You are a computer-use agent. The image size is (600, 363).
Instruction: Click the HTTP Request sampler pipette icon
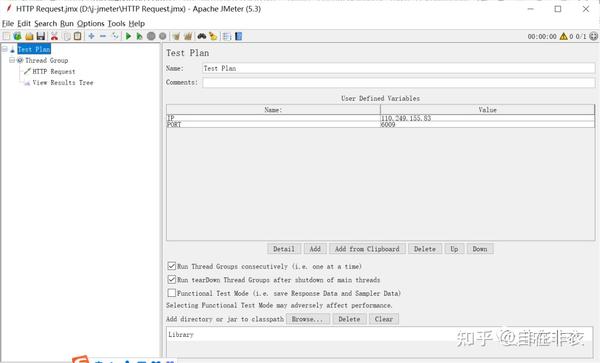click(27, 71)
